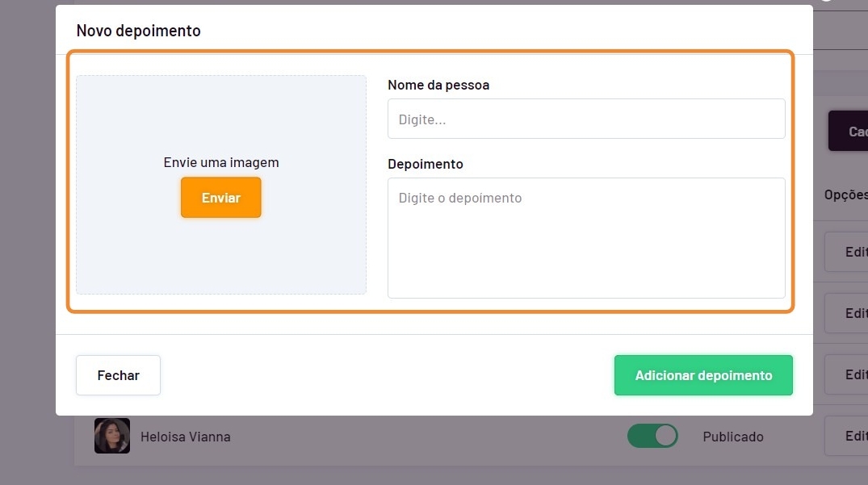The image size is (868, 485).
Task: Toggle off Heloisa Vianna's Publicado switch
Action: [652, 436]
